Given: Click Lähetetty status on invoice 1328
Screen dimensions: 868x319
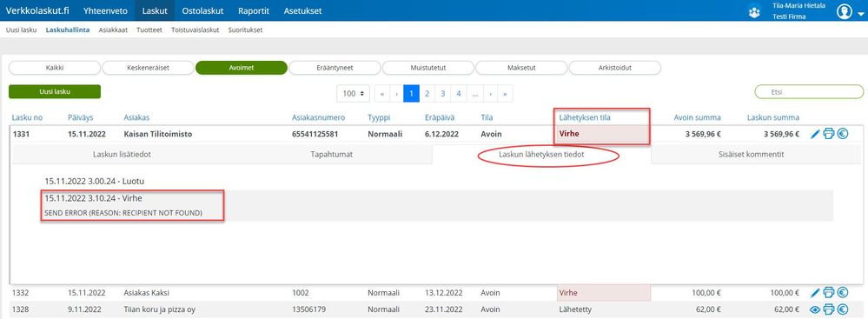Looking at the screenshot, I should click(x=575, y=309).
